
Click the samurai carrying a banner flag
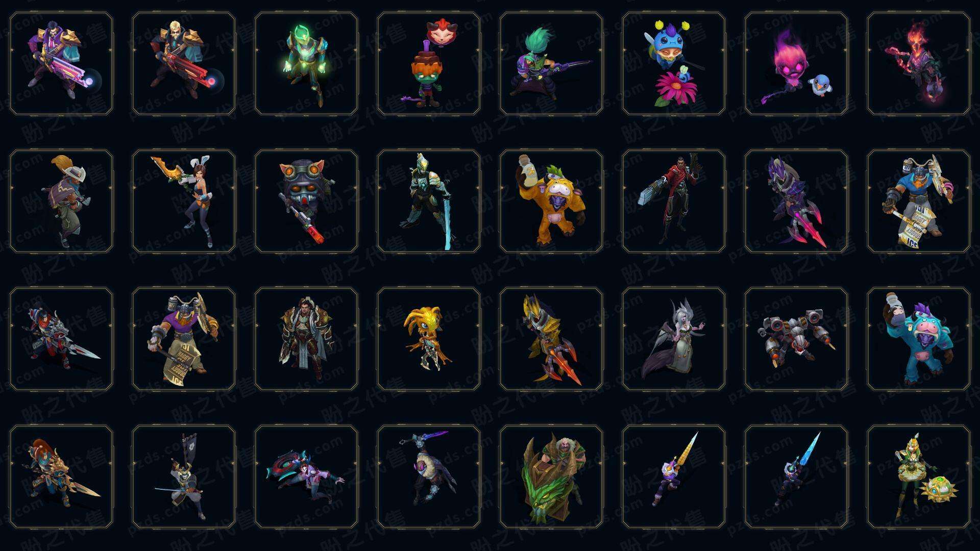point(184,477)
